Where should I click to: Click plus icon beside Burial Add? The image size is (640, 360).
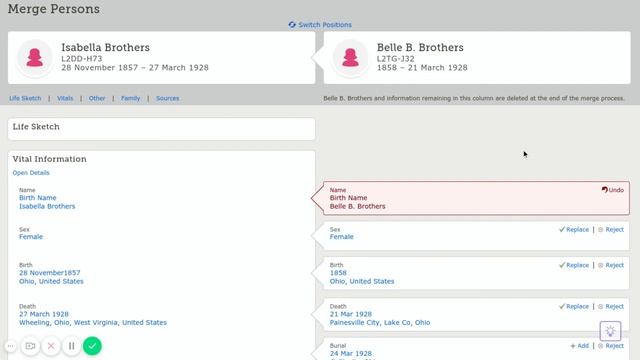pyautogui.click(x=573, y=346)
